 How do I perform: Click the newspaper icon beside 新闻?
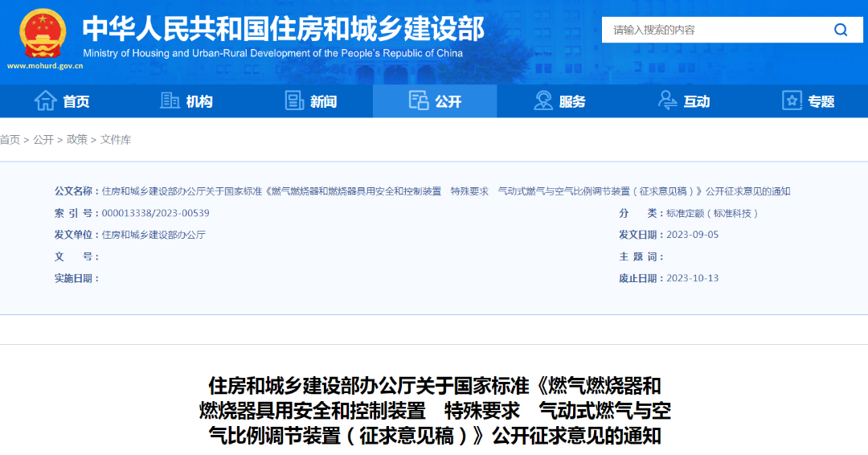(x=294, y=100)
